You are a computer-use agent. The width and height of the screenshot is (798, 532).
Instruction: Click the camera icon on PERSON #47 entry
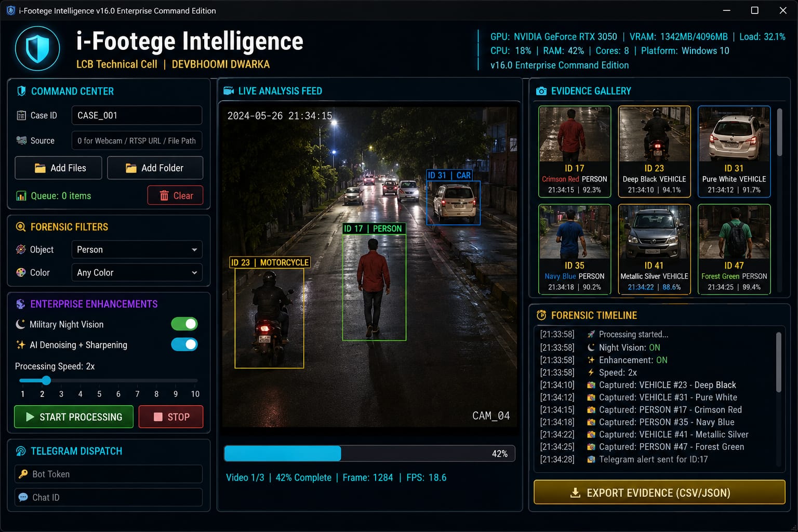[591, 447]
